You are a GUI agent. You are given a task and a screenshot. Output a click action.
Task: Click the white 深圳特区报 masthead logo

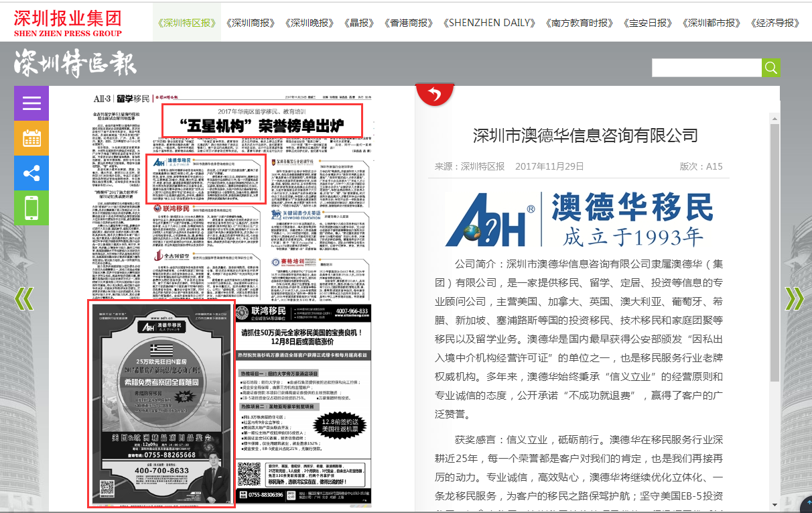(75, 64)
